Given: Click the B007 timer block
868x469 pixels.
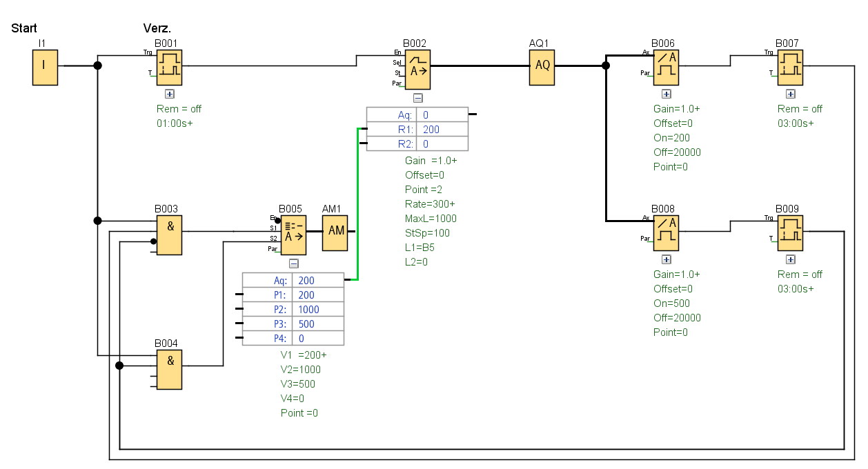Looking at the screenshot, I should click(x=791, y=67).
